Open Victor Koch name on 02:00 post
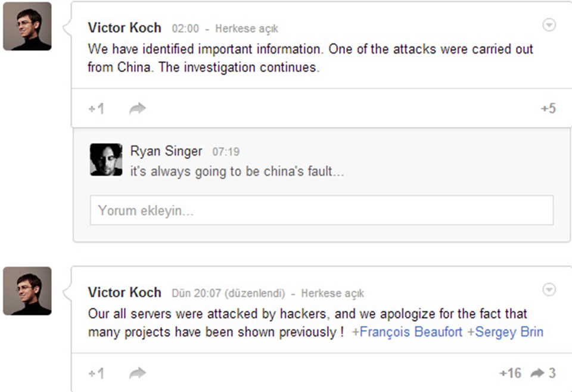Viewport: 572px width, 392px height. [125, 28]
